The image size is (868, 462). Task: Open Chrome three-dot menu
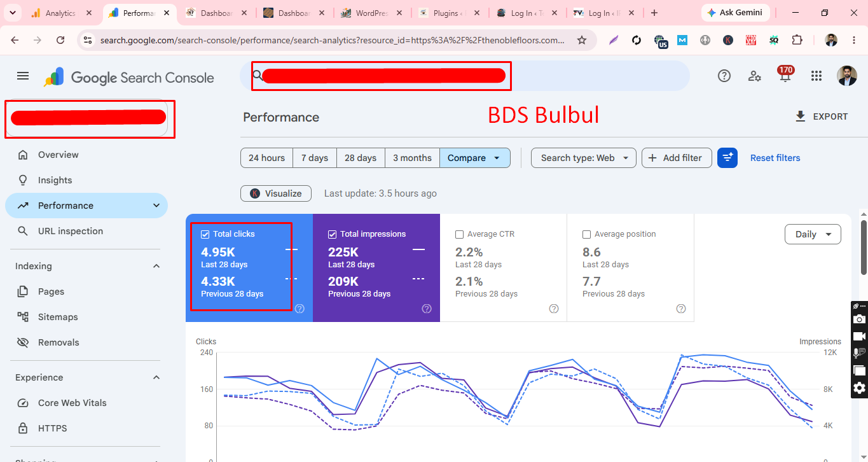point(853,40)
